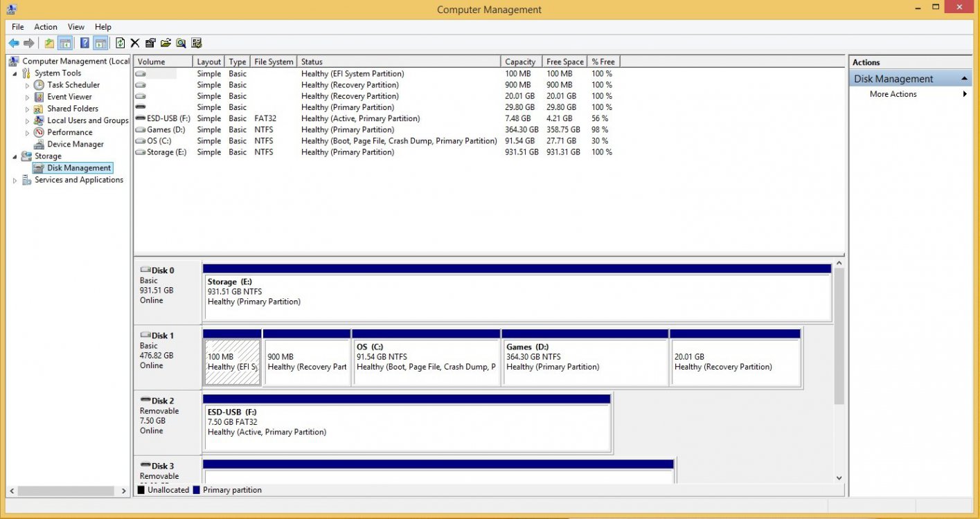980x519 pixels.
Task: Click the Computer Management title bar icon
Action: pyautogui.click(x=12, y=9)
